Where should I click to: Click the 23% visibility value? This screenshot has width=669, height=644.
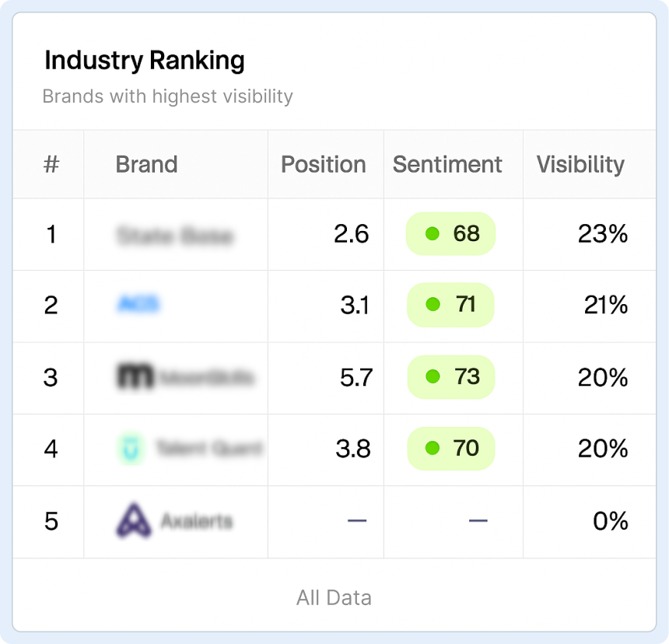[x=602, y=234]
